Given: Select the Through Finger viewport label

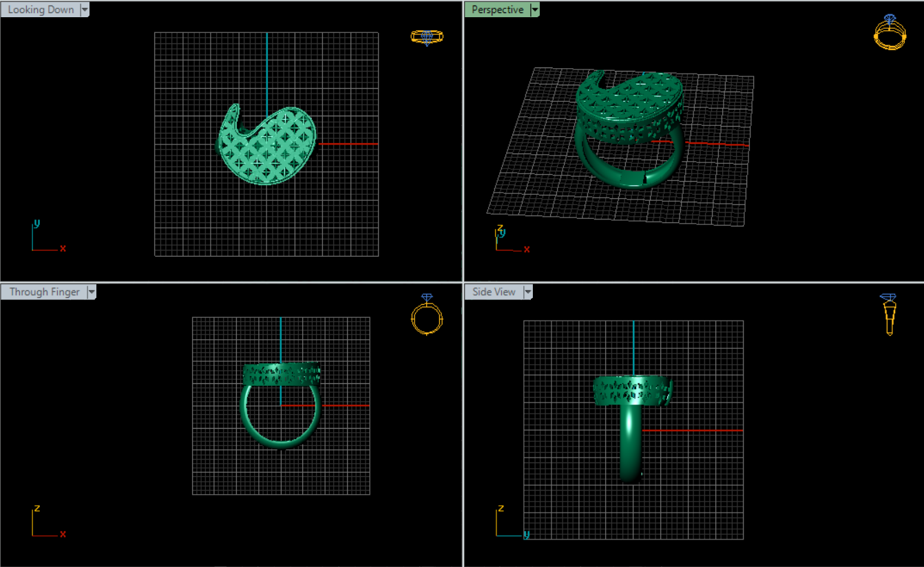Looking at the screenshot, I should point(44,292).
